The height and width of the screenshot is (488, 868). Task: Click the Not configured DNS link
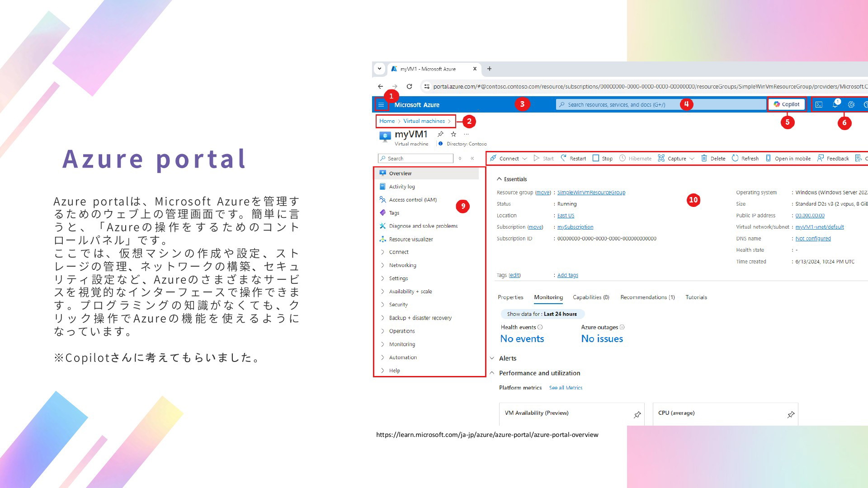(813, 239)
